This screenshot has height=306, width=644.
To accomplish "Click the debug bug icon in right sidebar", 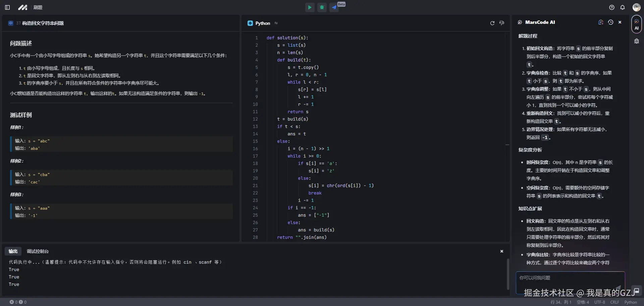I will 636,41.
